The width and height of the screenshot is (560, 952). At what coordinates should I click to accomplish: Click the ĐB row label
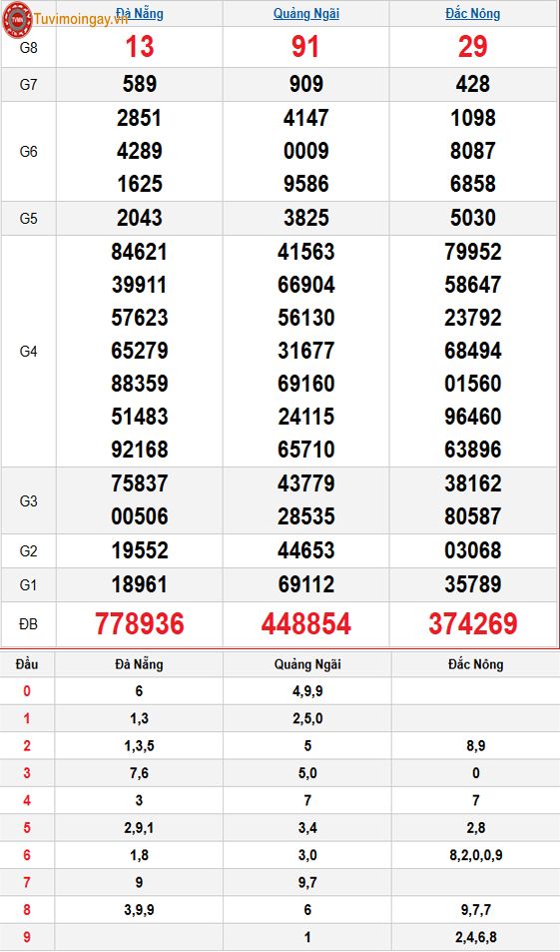click(x=29, y=624)
